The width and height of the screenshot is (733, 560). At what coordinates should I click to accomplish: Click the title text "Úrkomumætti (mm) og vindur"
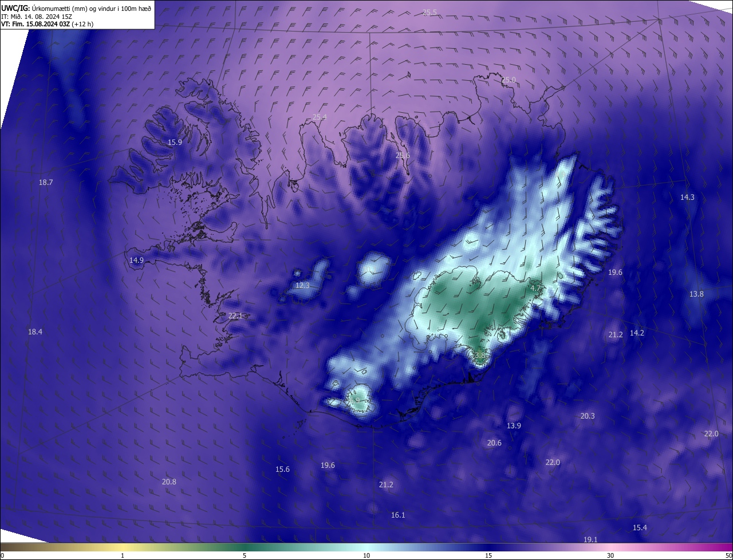[x=74, y=8]
